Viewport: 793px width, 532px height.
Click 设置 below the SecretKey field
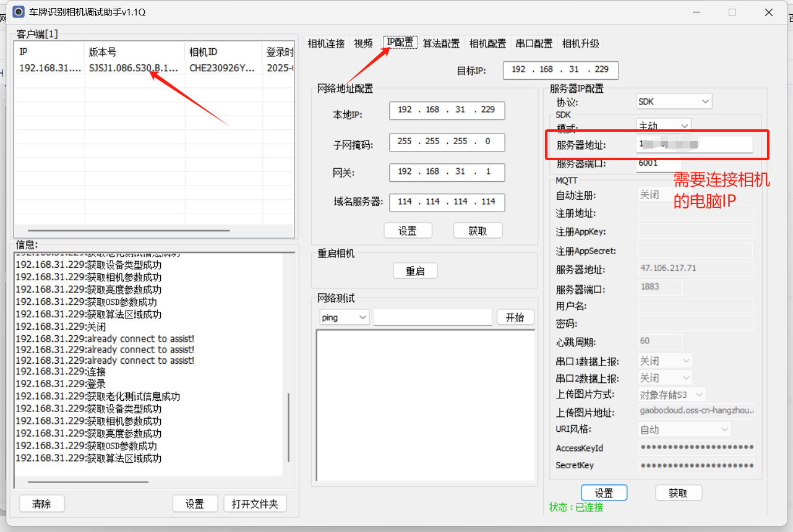click(x=604, y=493)
